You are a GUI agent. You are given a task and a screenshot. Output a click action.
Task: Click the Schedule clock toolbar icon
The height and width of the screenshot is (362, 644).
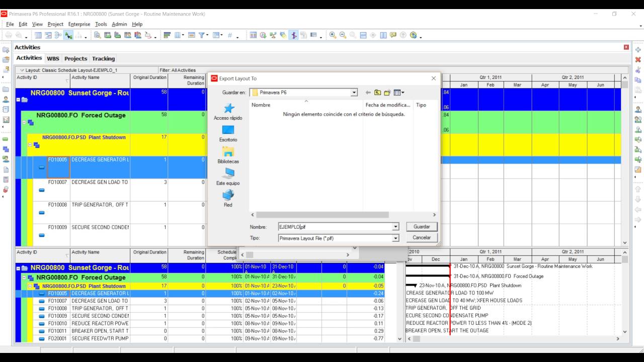tap(263, 35)
